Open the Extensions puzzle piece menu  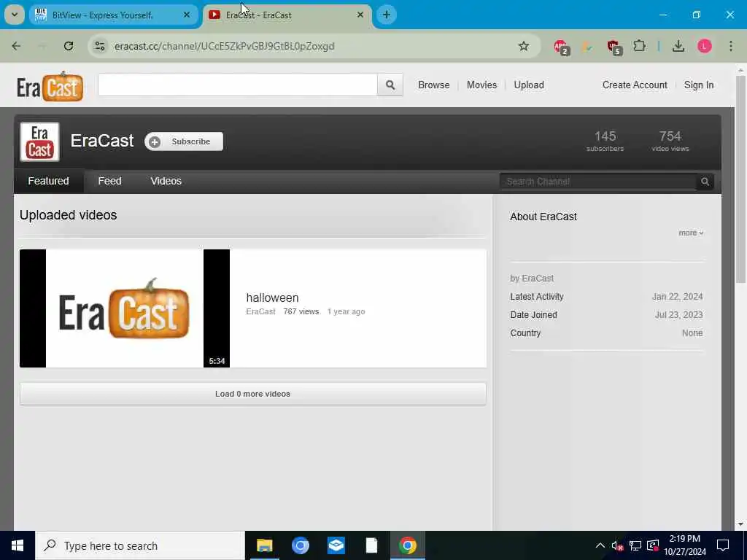click(x=639, y=46)
